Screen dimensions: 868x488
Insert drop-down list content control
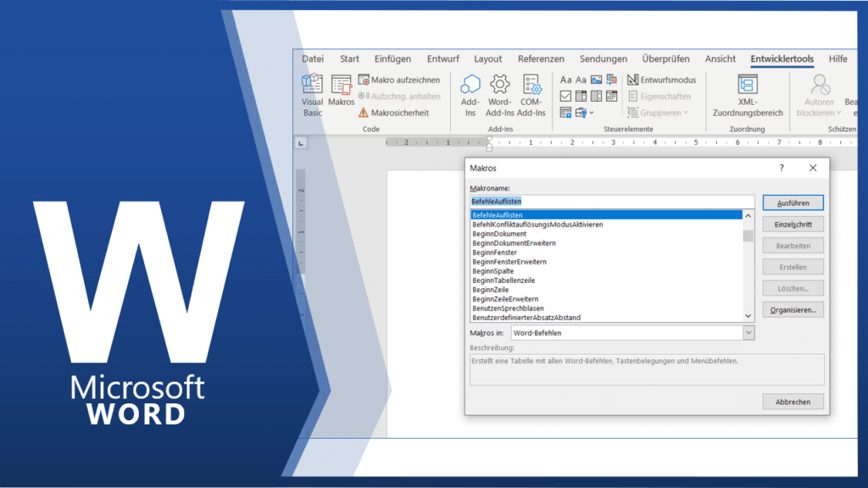coord(596,97)
